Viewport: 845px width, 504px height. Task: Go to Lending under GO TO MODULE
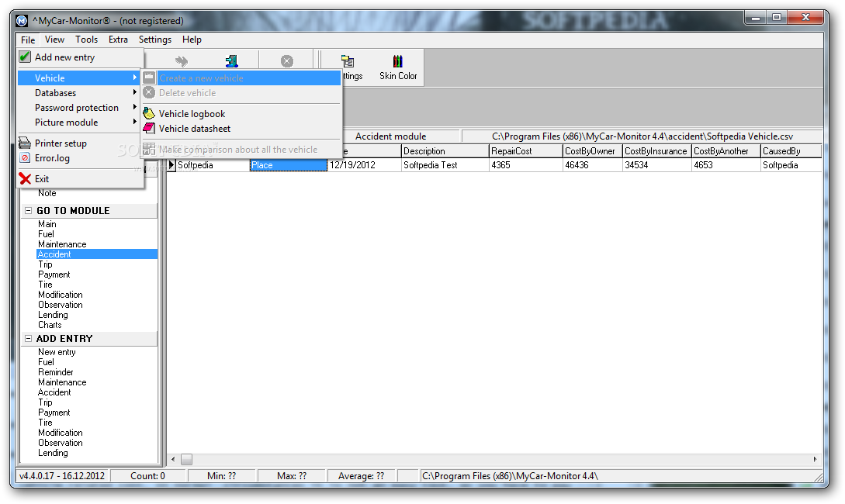tap(53, 315)
